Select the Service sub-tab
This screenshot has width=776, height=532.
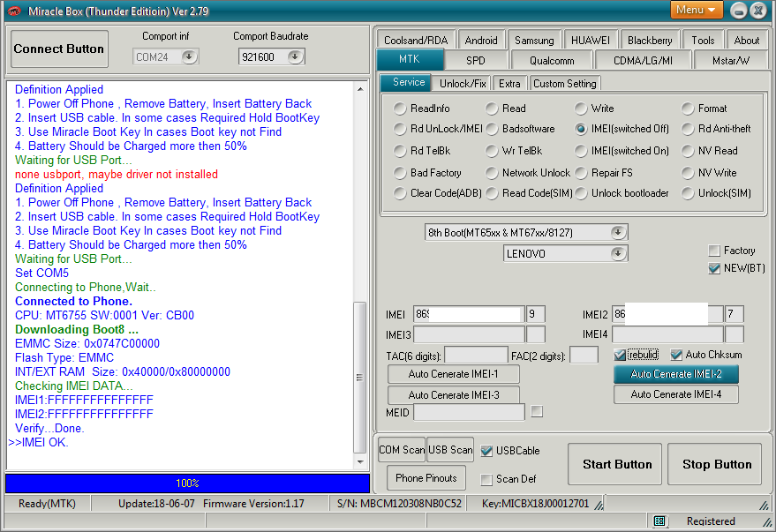pyautogui.click(x=408, y=82)
